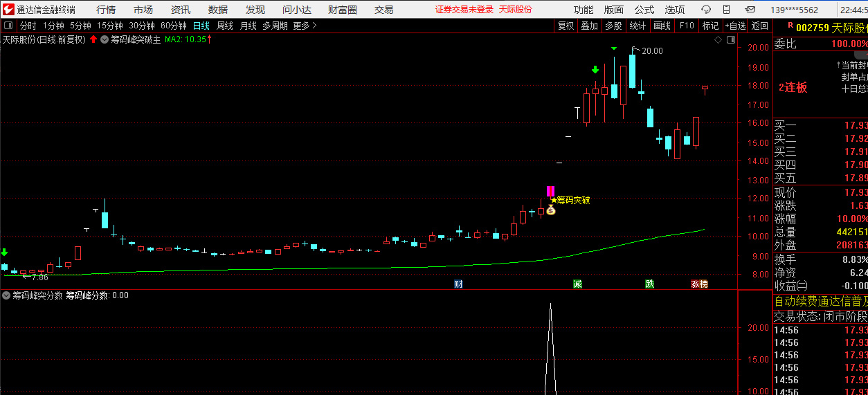Open the 公式 menu
868x395 pixels.
[x=644, y=10]
